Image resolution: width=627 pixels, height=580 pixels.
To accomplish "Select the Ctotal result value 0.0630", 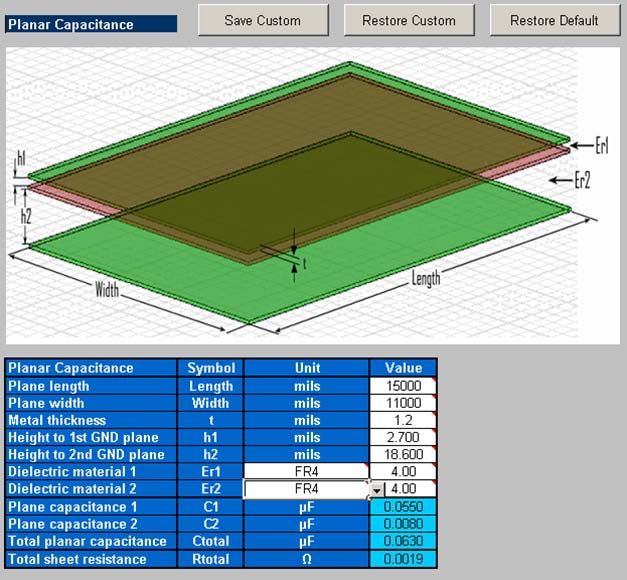I will [403, 541].
